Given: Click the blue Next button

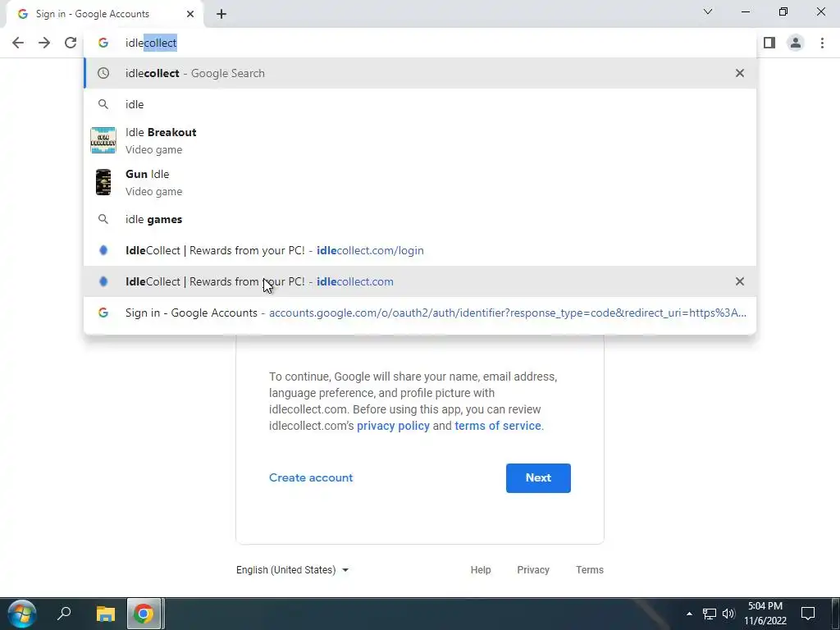Looking at the screenshot, I should pos(538,478).
